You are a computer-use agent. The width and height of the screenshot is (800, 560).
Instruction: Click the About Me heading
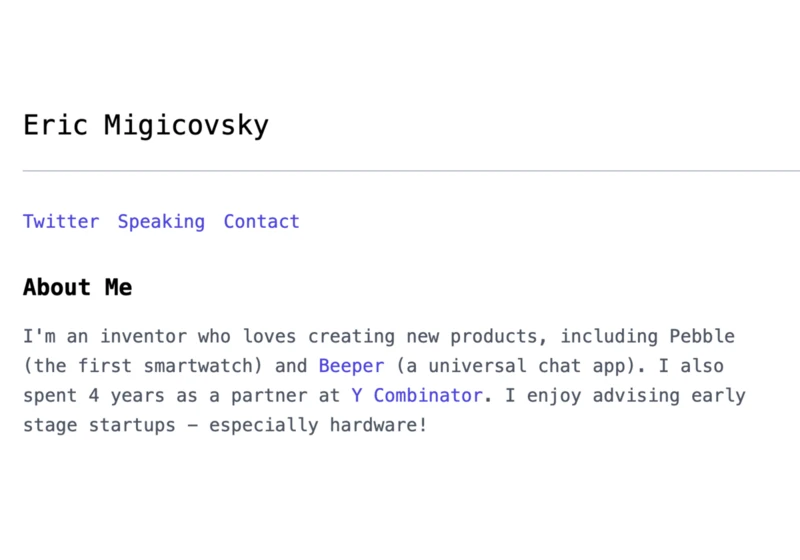(x=78, y=287)
